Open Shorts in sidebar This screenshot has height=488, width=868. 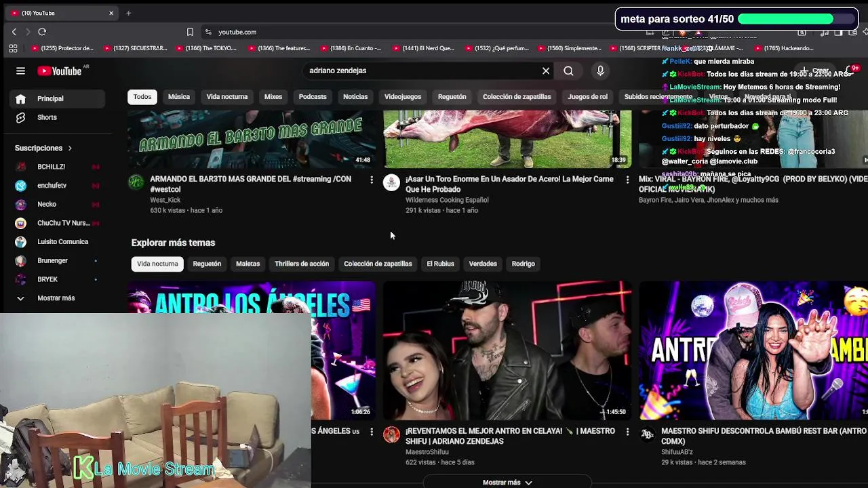[x=58, y=117]
